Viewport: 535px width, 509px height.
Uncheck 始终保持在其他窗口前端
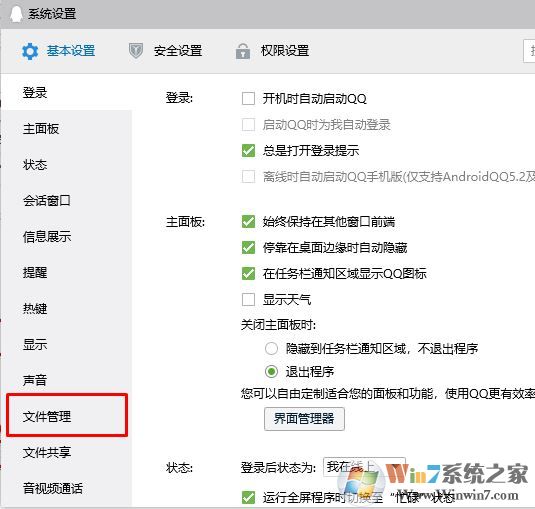(x=248, y=222)
